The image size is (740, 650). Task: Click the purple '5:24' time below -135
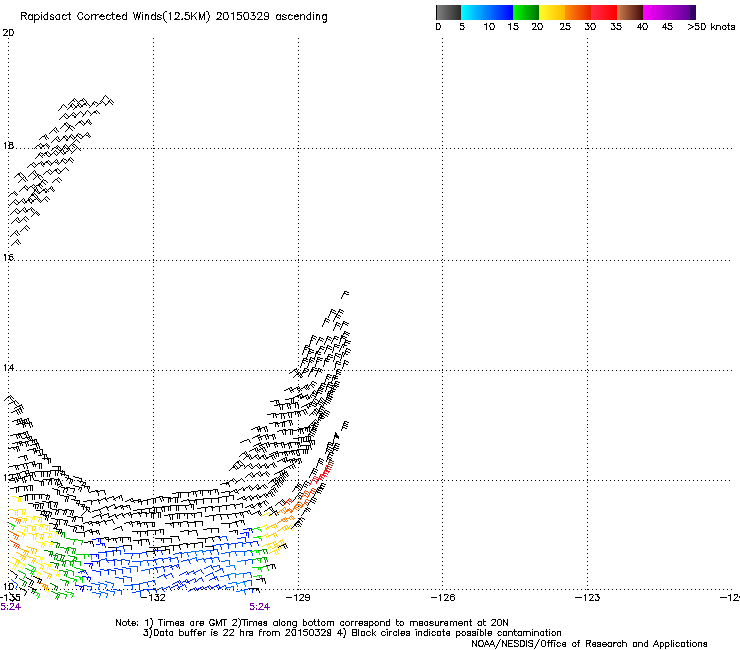[x=10, y=607]
